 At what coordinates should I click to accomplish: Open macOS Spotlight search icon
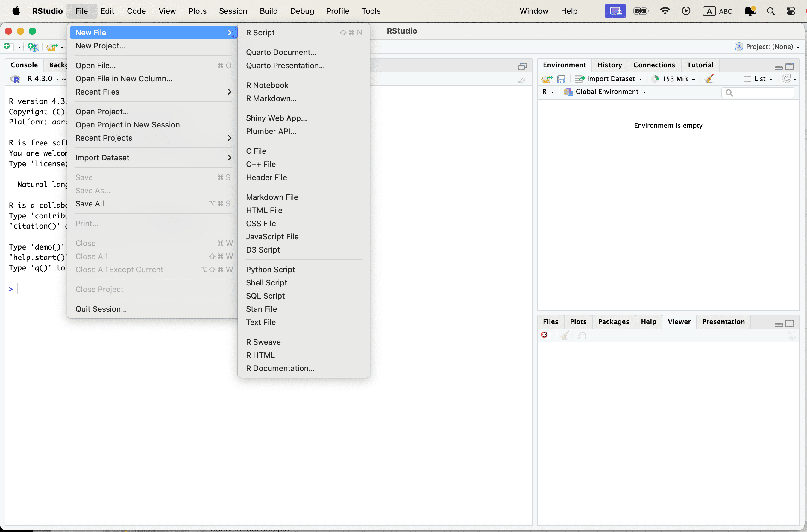coord(770,11)
